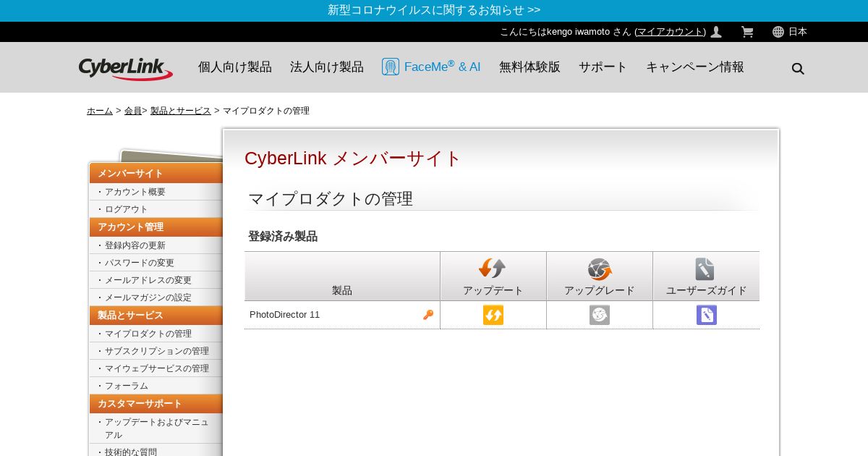The width and height of the screenshot is (868, 456).
Task: Click マイプロダクトの管理 at the breadcrumb end
Action: coord(266,111)
